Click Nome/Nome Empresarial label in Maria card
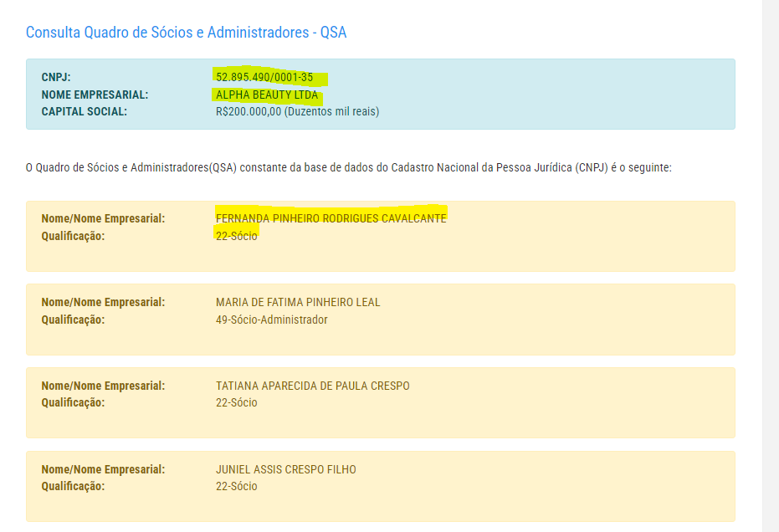This screenshot has width=779, height=532. point(103,302)
